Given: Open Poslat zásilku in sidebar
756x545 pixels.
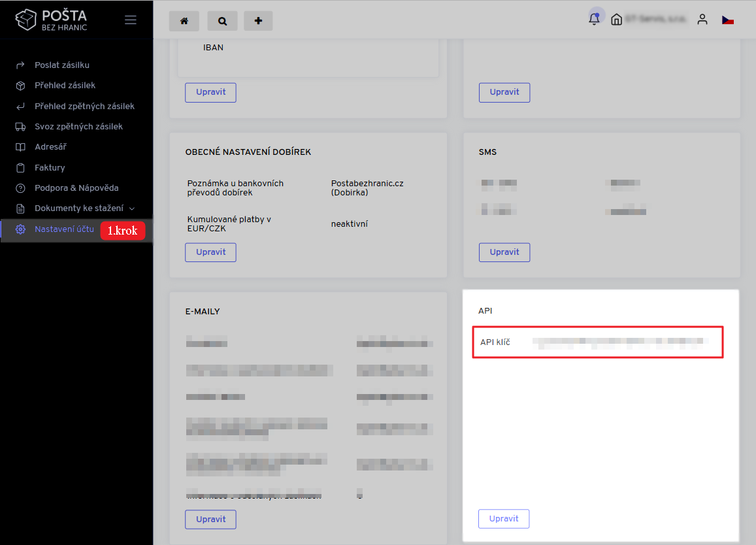Looking at the screenshot, I should [x=61, y=65].
